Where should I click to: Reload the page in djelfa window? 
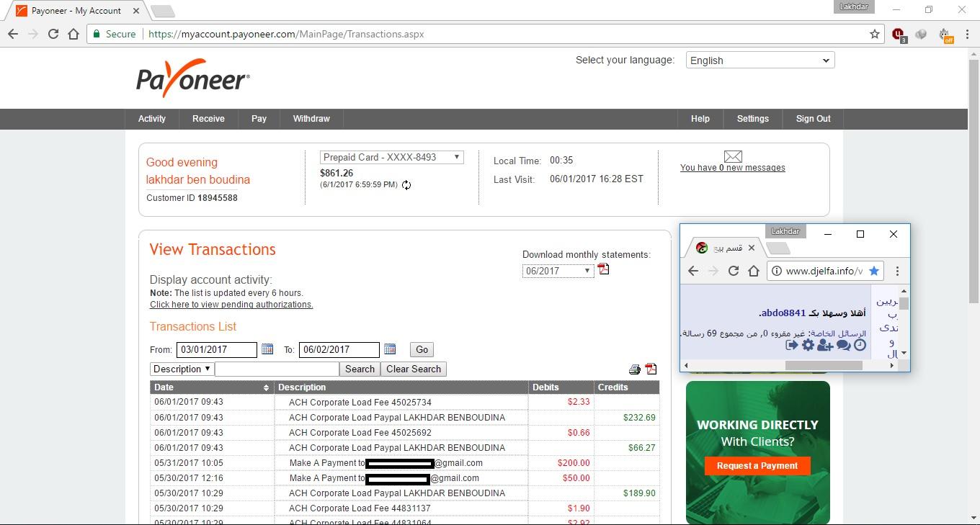734,271
